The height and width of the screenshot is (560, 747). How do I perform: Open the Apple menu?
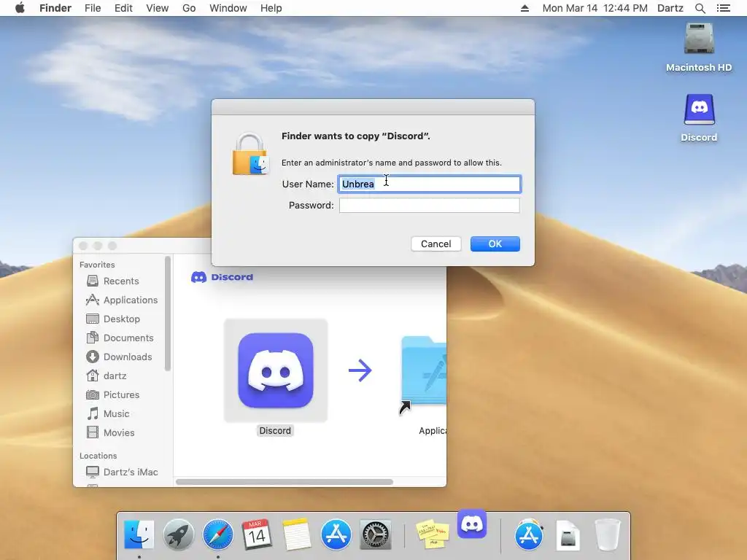(x=20, y=8)
